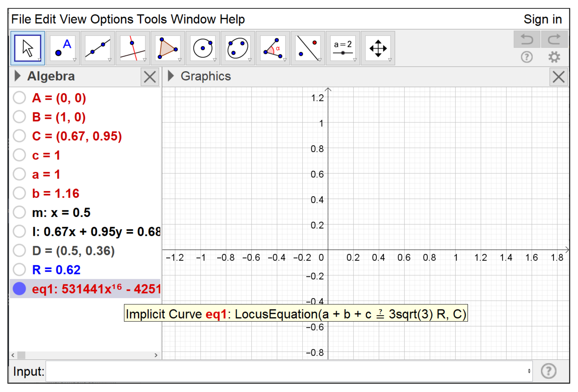This screenshot has width=578, height=392.
Task: Select the Move Graphics View tool
Action: [378, 48]
